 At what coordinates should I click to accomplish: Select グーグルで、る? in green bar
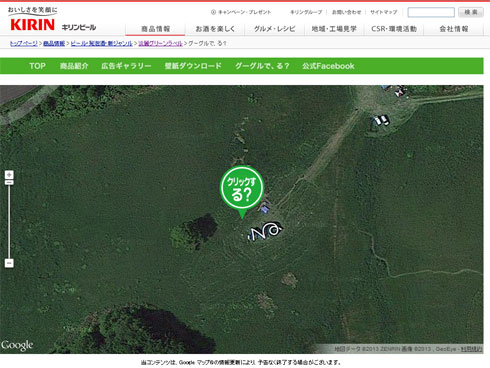pos(262,66)
